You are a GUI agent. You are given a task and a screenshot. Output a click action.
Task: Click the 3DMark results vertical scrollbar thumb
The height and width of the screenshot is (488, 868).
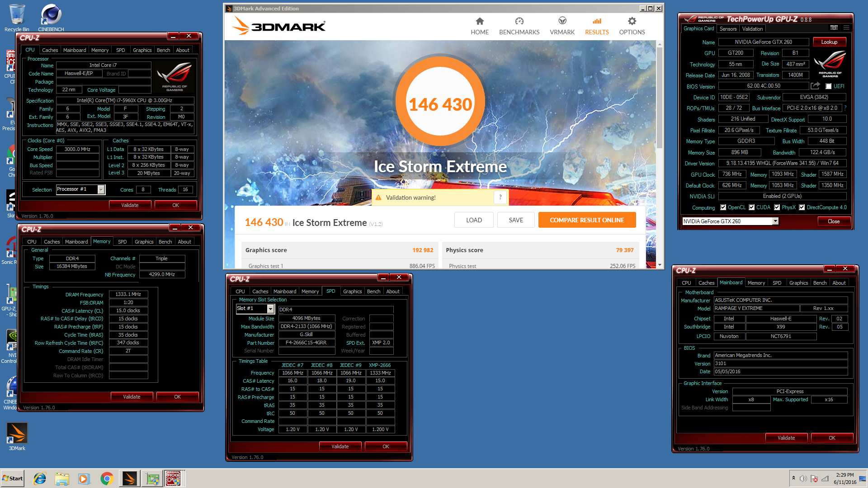pyautogui.click(x=660, y=97)
